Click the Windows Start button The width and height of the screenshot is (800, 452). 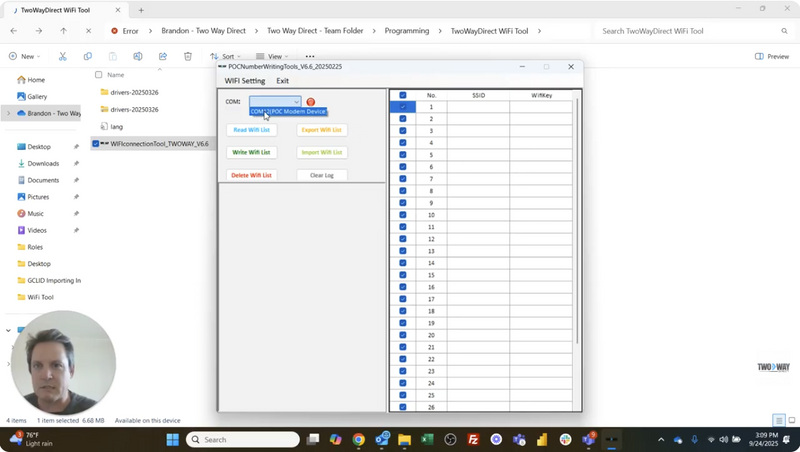pos(171,439)
